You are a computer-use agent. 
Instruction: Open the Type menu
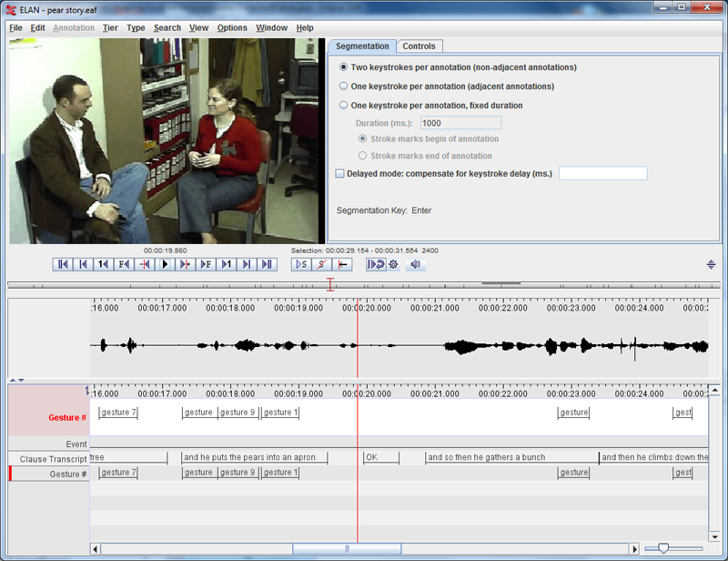pyautogui.click(x=136, y=28)
